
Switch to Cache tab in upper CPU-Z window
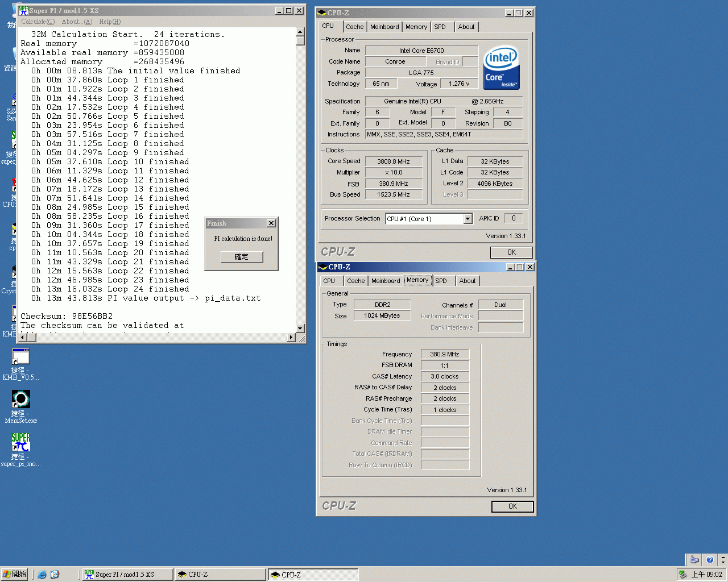click(x=355, y=27)
